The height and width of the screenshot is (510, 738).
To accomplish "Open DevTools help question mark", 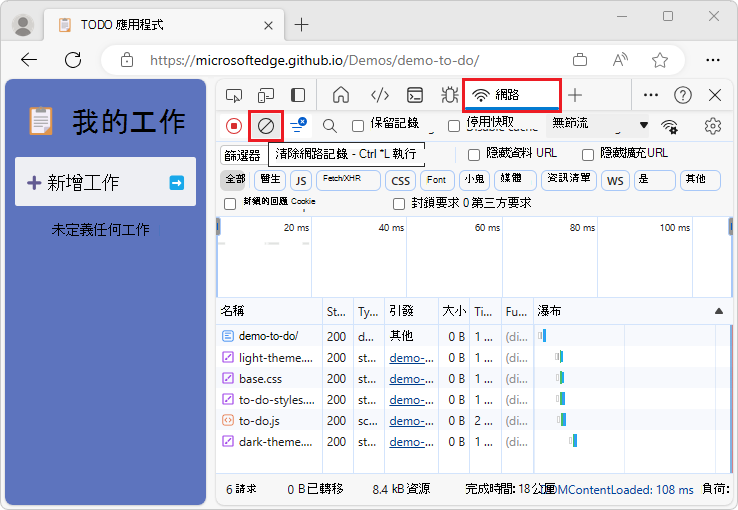I will coord(682,96).
